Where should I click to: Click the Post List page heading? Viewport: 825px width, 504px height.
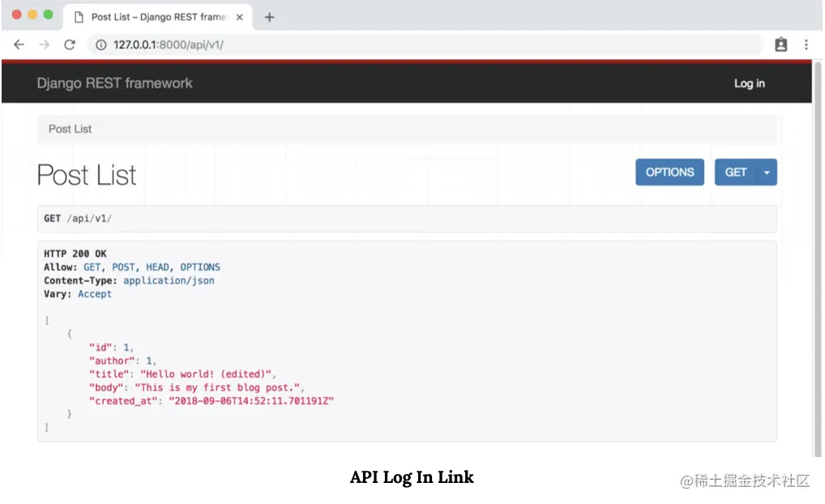[87, 175]
